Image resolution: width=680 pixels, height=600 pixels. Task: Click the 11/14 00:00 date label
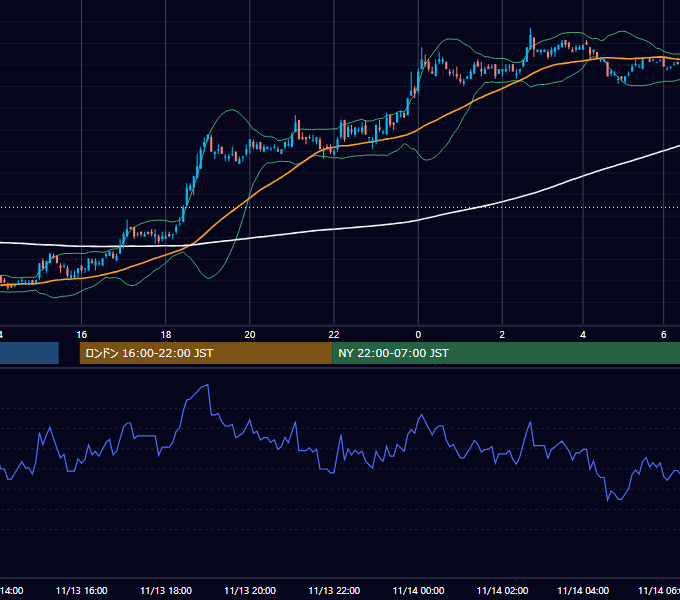[418, 590]
